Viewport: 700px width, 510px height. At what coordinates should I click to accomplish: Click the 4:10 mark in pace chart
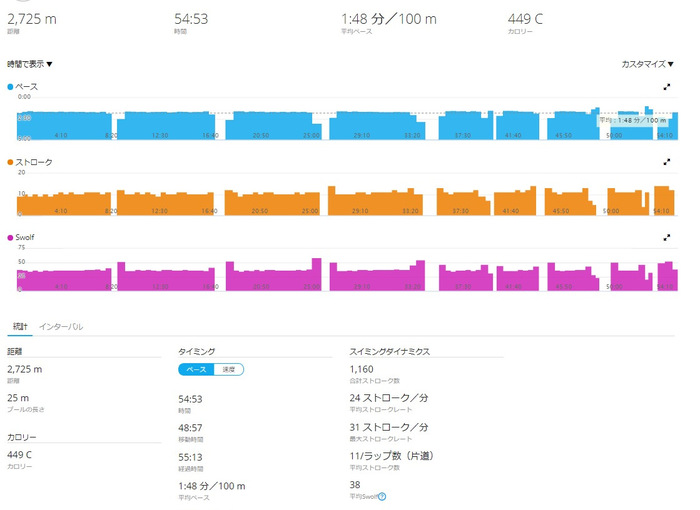pyautogui.click(x=61, y=135)
